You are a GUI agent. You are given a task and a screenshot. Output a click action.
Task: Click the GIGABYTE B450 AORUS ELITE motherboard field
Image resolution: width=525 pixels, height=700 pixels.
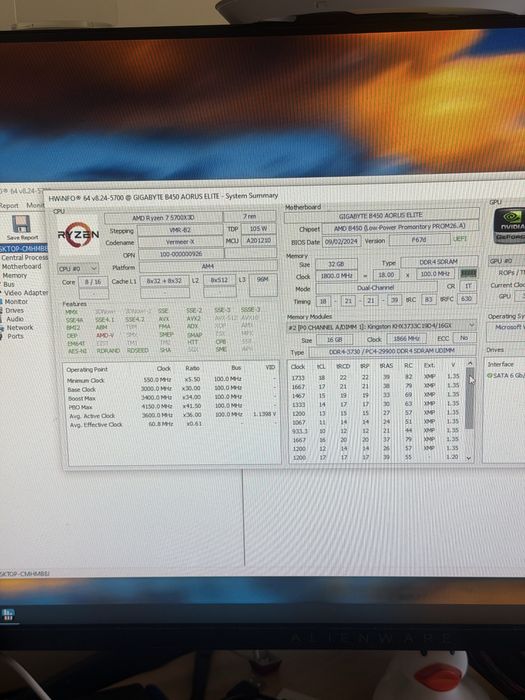click(x=381, y=215)
